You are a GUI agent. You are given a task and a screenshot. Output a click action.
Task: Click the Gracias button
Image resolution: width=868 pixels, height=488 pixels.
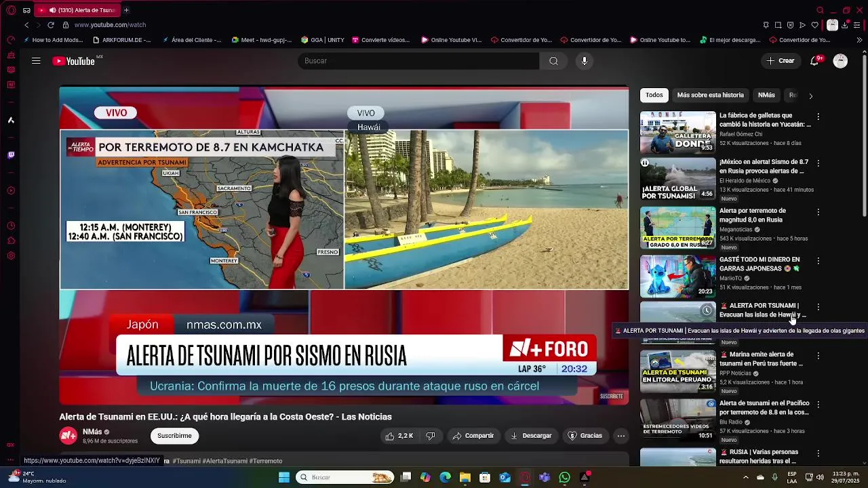[585, 436]
